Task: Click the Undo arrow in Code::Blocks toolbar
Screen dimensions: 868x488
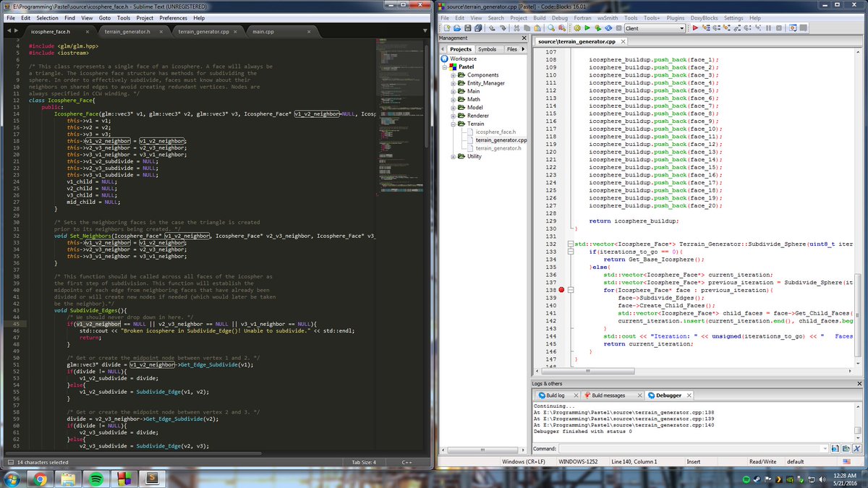Action: [492, 28]
